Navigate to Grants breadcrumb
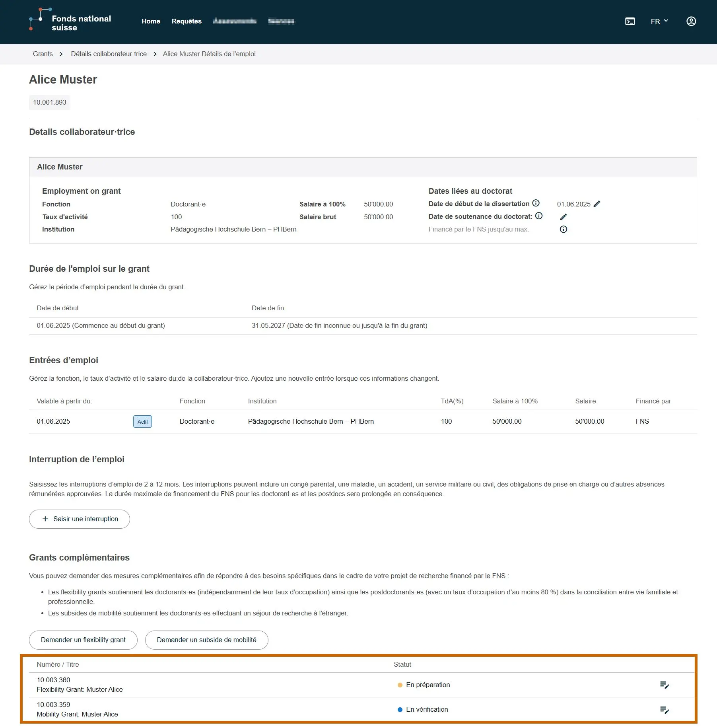The width and height of the screenshot is (717, 728). point(43,54)
